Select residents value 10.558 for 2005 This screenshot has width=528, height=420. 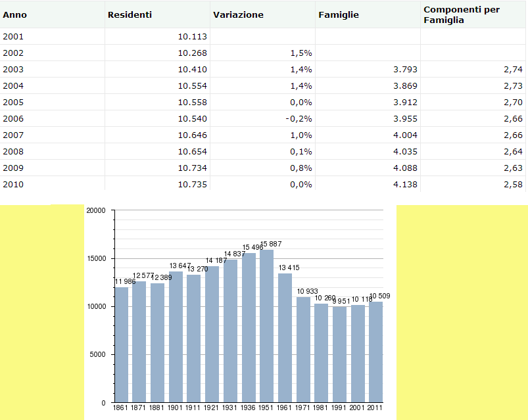click(x=192, y=102)
